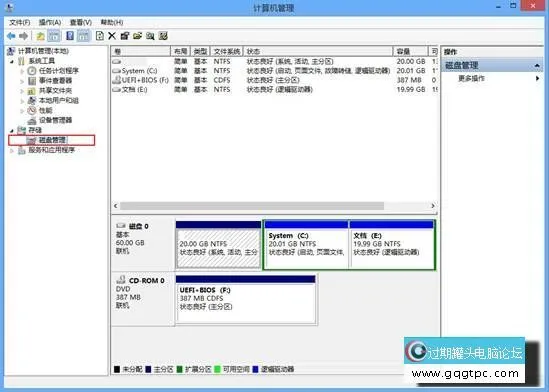Click the magnifier Explore icon in the toolbar

click(150, 36)
